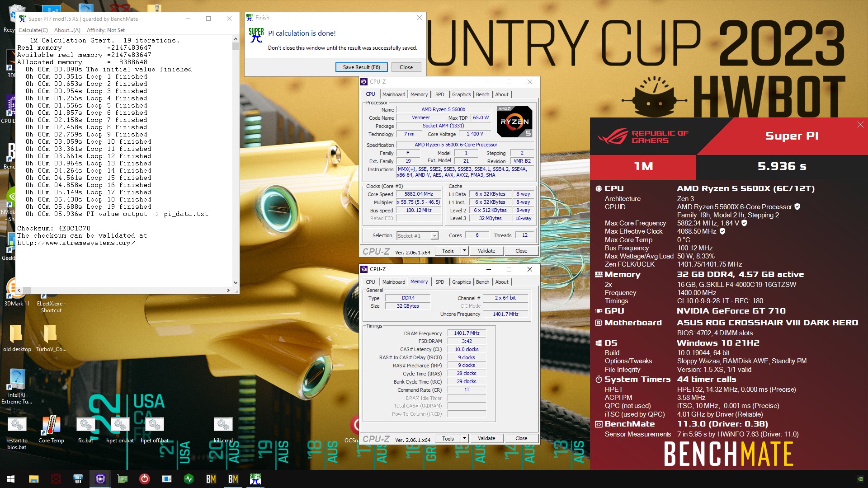Click Validate in upper CPU-Z window
The image size is (868, 488).
point(486,251)
